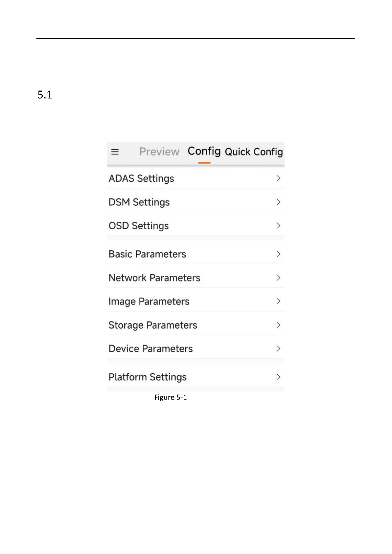This screenshot has width=392, height=554.
Task: Open the hamburger menu icon
Action: point(115,152)
